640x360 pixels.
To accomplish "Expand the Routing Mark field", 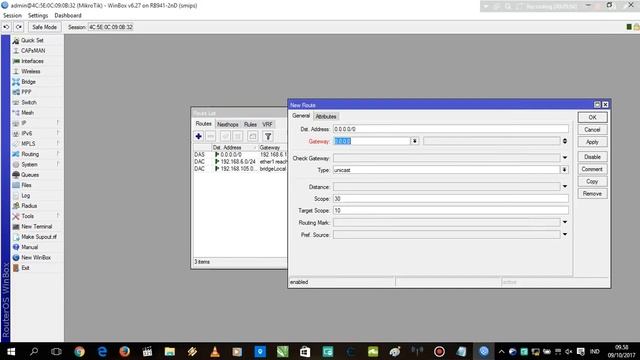I will pyautogui.click(x=565, y=222).
